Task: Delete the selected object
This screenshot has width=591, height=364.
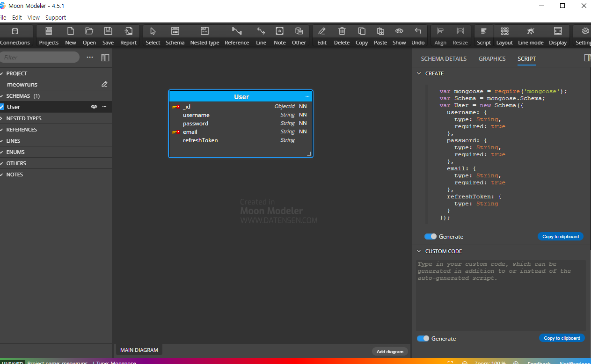Action: point(342,36)
